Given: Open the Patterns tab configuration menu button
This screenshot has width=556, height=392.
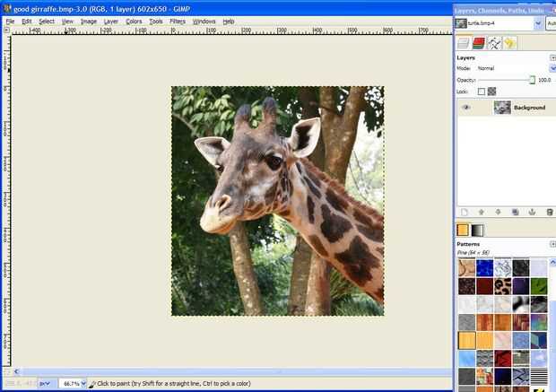Looking at the screenshot, I should point(552,244).
